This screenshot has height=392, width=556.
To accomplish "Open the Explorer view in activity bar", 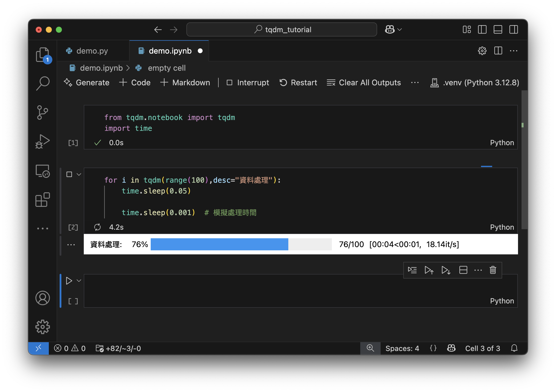I will (x=43, y=55).
